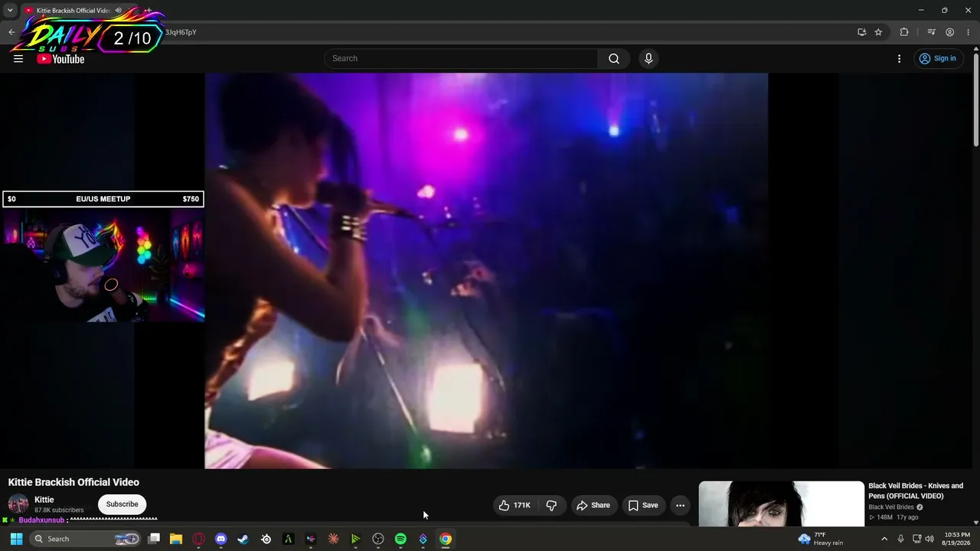Open File Explorer from the taskbar
The image size is (980, 551).
176,539
